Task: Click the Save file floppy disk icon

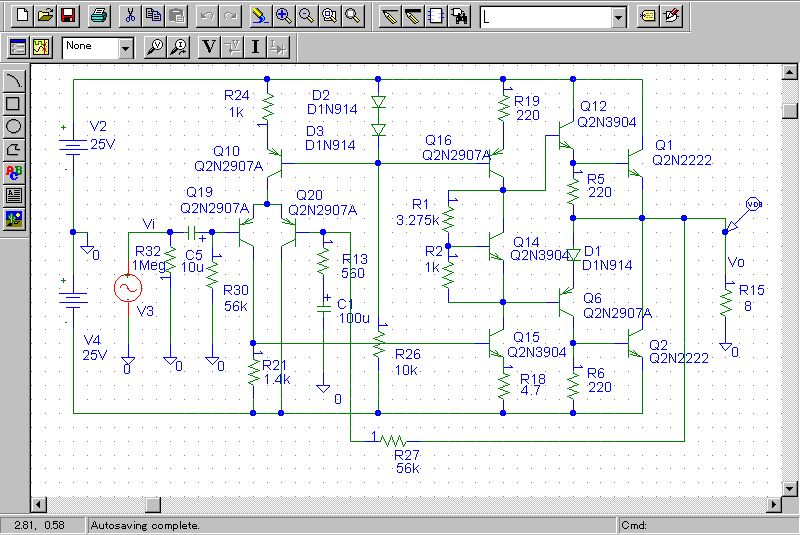Action: click(x=68, y=16)
